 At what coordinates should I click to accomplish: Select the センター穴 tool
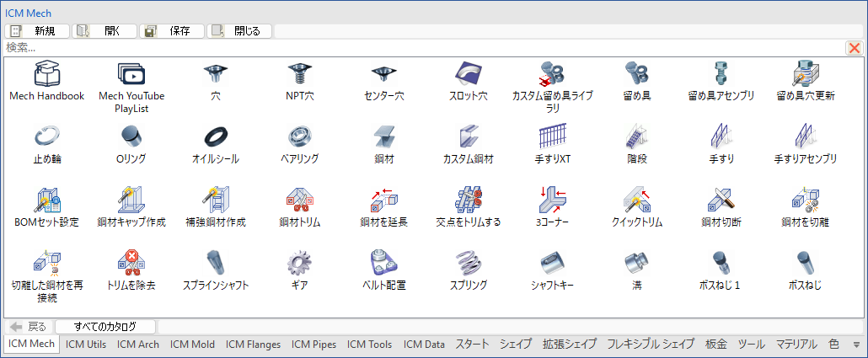(383, 73)
